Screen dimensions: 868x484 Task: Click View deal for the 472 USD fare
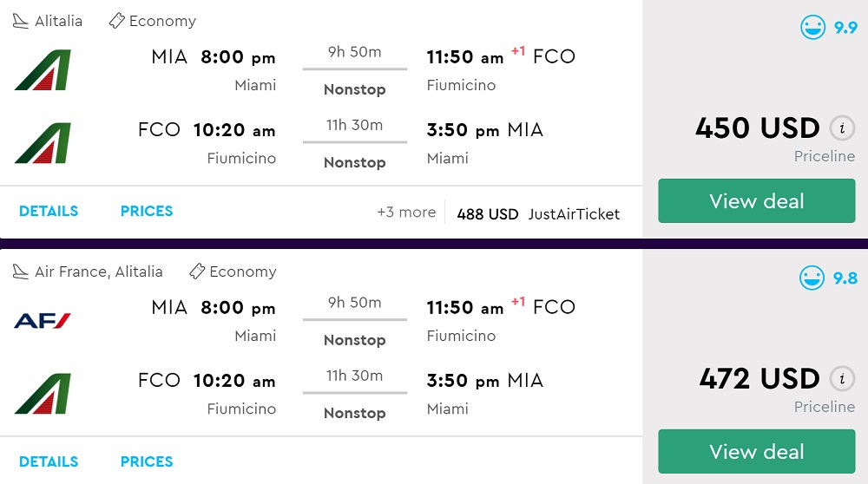click(x=756, y=452)
